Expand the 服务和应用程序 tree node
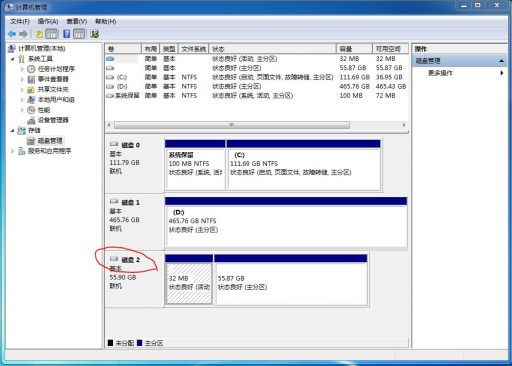Screen dimensions: 512x366 click(x=13, y=151)
